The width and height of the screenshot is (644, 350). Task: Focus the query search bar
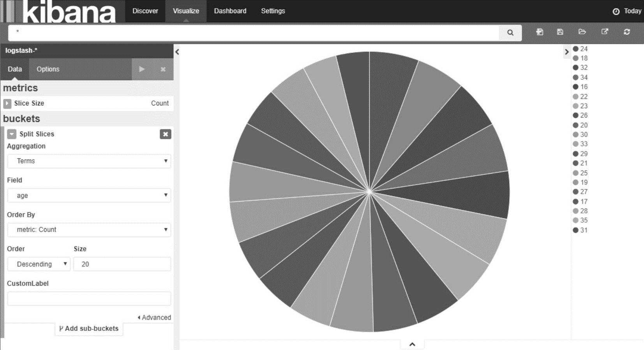click(254, 33)
